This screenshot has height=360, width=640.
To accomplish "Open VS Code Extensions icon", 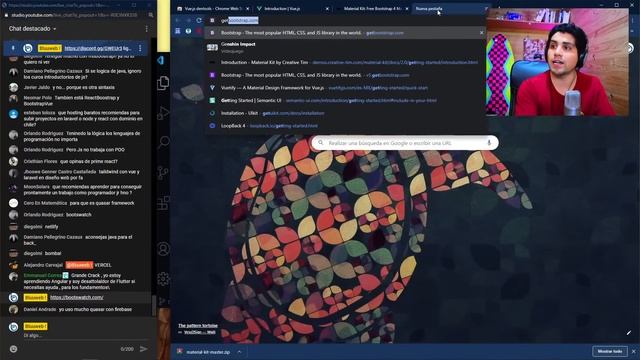I will coord(163,203).
